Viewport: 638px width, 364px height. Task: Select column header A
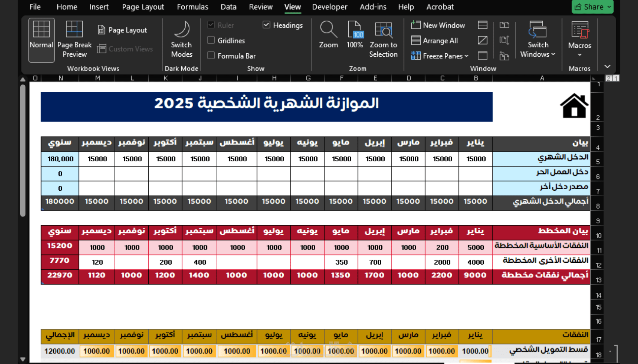click(542, 78)
